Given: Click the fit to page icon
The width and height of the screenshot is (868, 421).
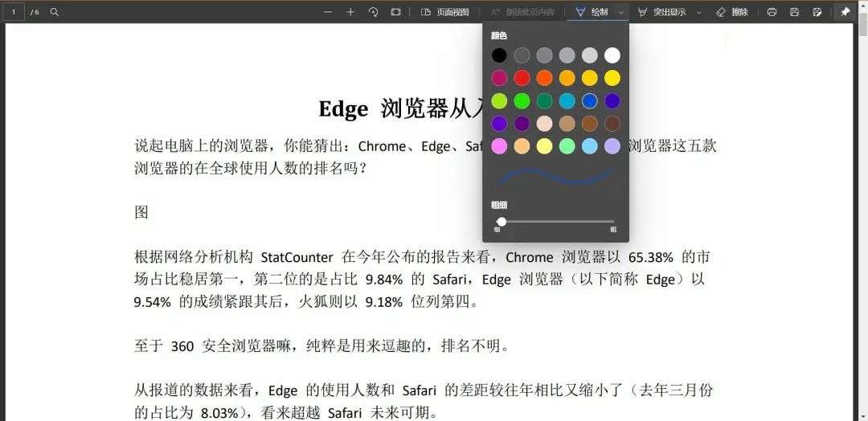Looking at the screenshot, I should click(x=395, y=11).
